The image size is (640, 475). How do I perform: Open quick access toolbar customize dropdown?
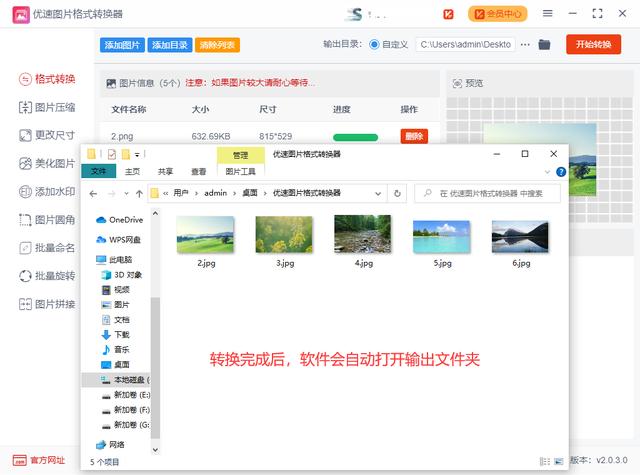[138, 155]
